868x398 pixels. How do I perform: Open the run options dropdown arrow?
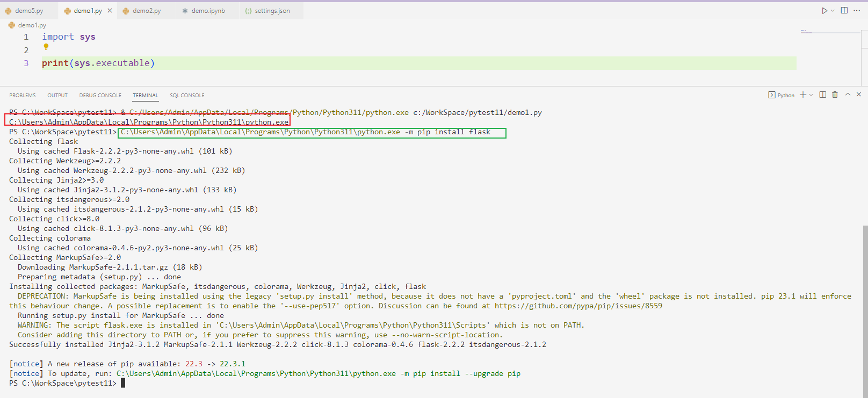coord(833,11)
